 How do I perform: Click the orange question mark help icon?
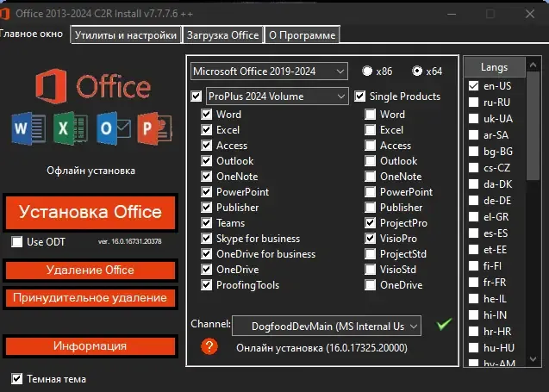[209, 346]
